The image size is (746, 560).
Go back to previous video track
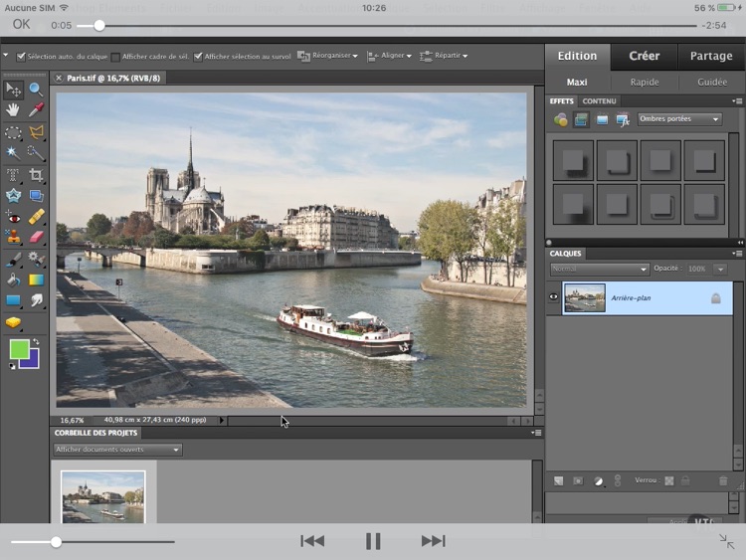pos(312,541)
